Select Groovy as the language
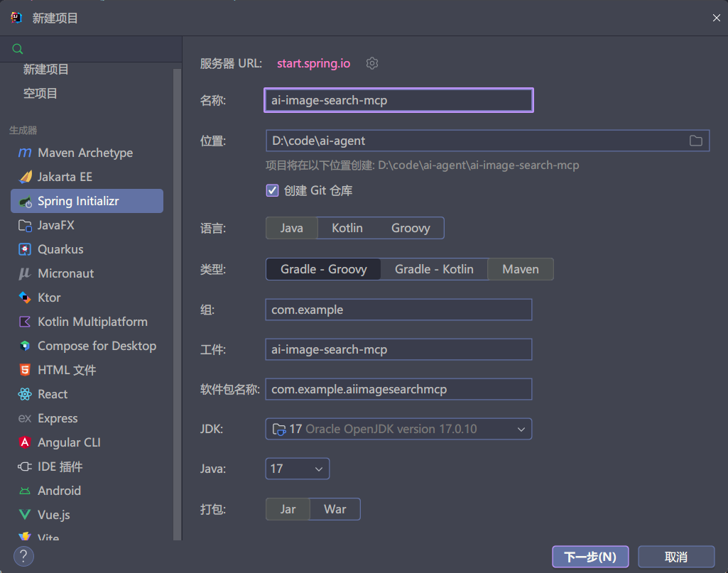 coord(411,228)
